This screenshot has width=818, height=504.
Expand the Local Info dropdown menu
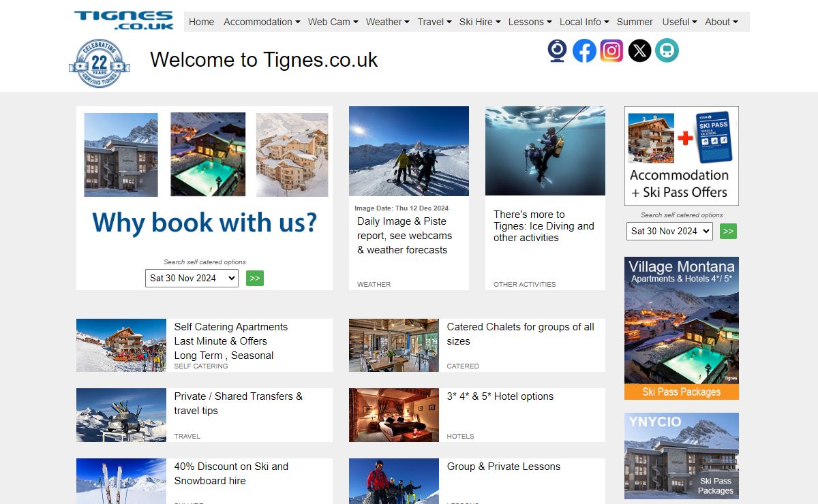[584, 22]
